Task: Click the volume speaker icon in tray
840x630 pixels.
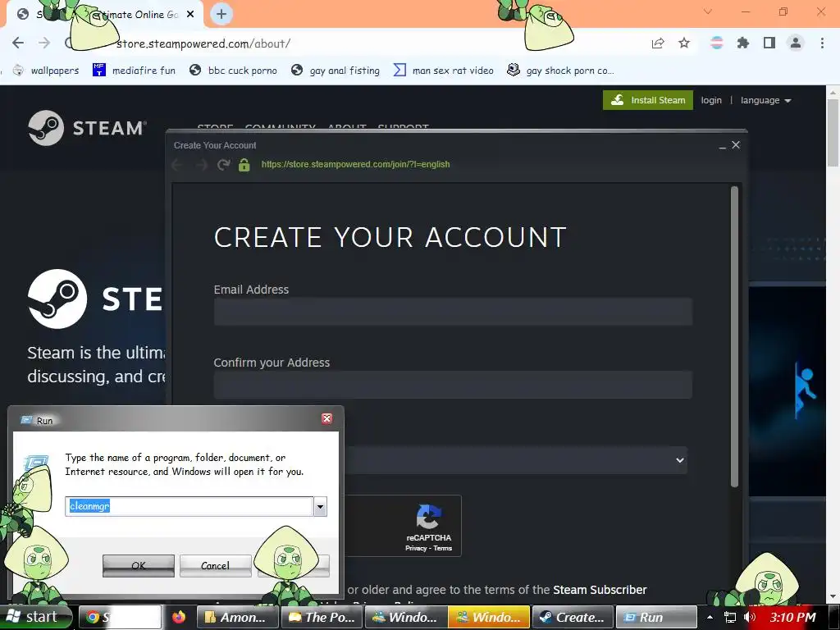Action: point(750,617)
